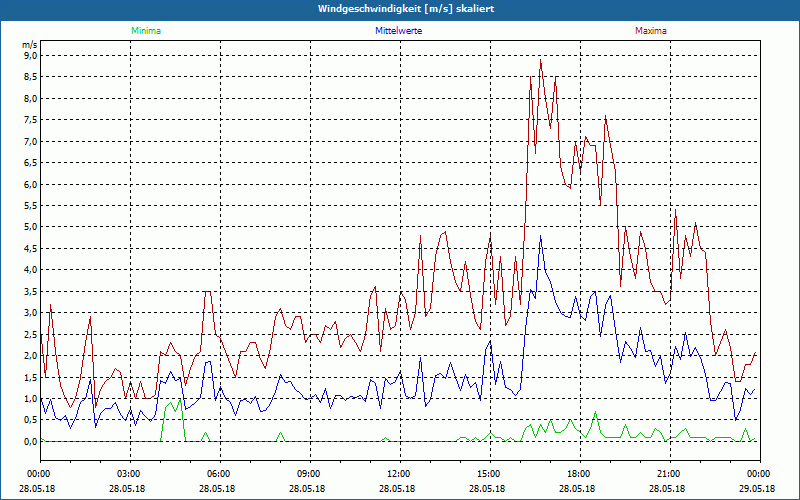Viewport: 800px width, 500px height.
Task: Click the 06:00 time label
Action: pos(219,474)
